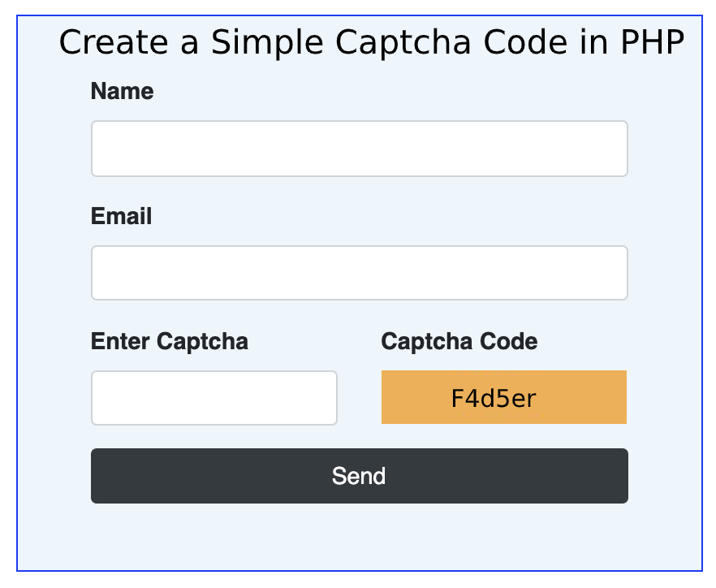Click the word Code in the heading
The height and width of the screenshot is (588, 716).
pos(525,42)
